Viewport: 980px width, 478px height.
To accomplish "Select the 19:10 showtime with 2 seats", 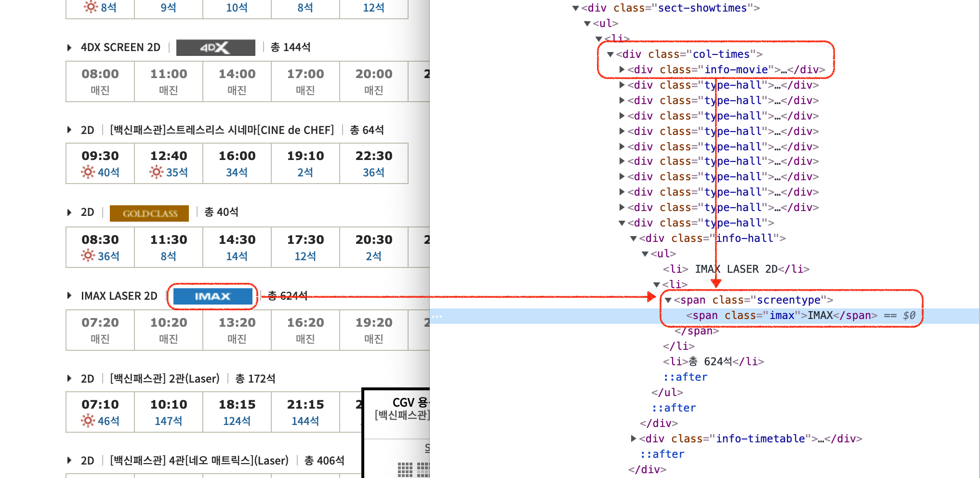I will tap(305, 163).
